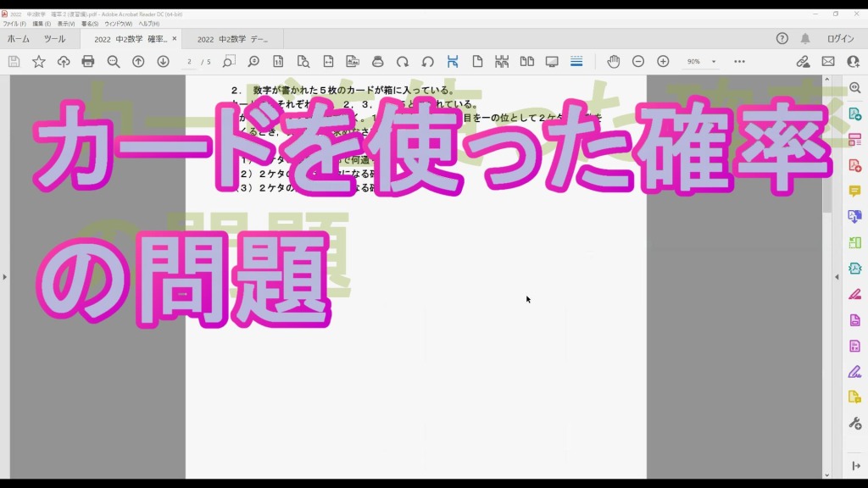This screenshot has height=488, width=868.
Task: Open the 90% zoom level dropdown
Action: 714,62
